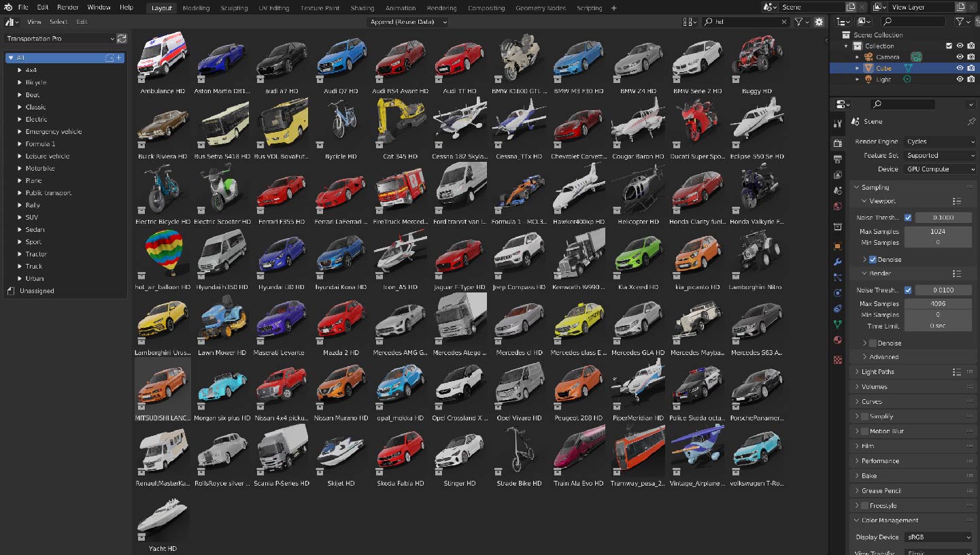Open the Output properties tab
This screenshot has width=980, height=555.
838,159
